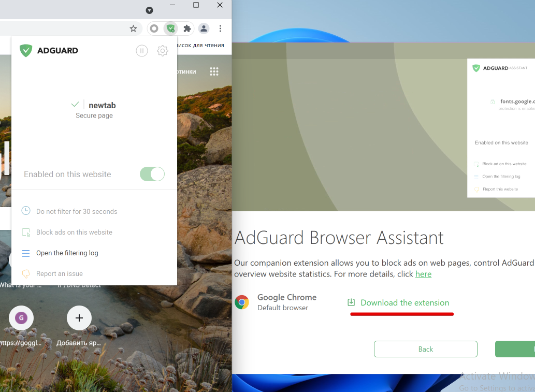
Task: Open AdGuard settings via gear icon
Action: (x=162, y=51)
